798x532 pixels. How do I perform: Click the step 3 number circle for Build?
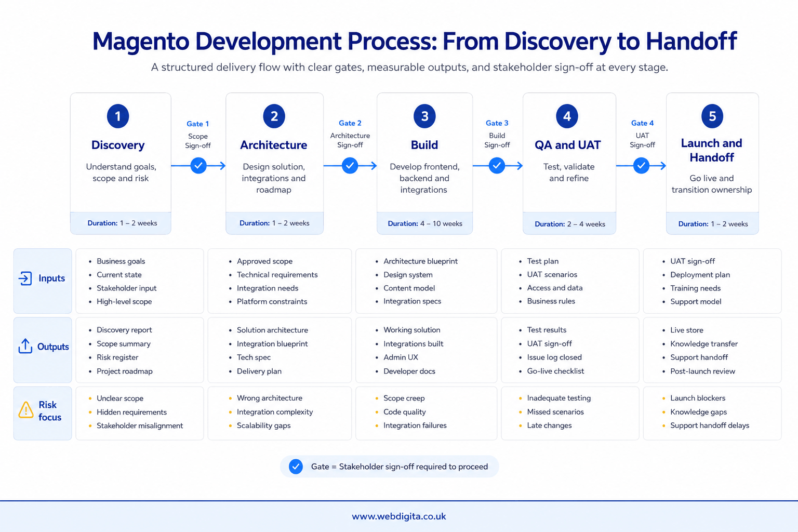(425, 116)
